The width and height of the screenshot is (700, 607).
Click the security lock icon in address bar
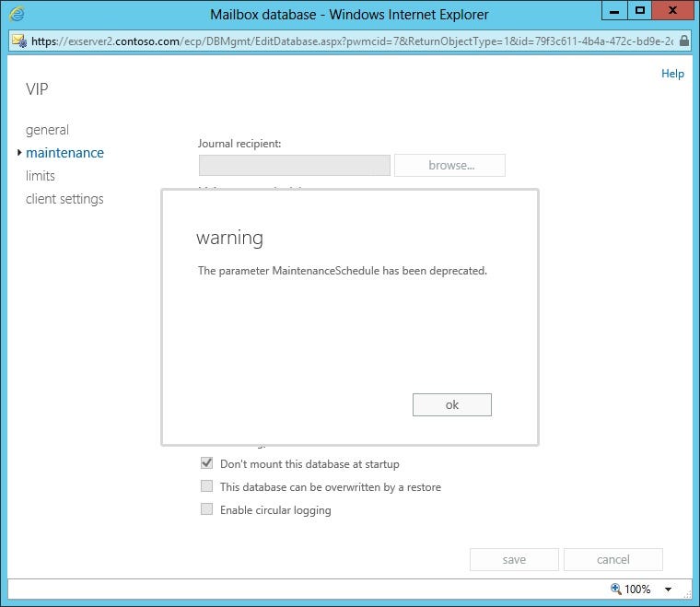click(682, 41)
